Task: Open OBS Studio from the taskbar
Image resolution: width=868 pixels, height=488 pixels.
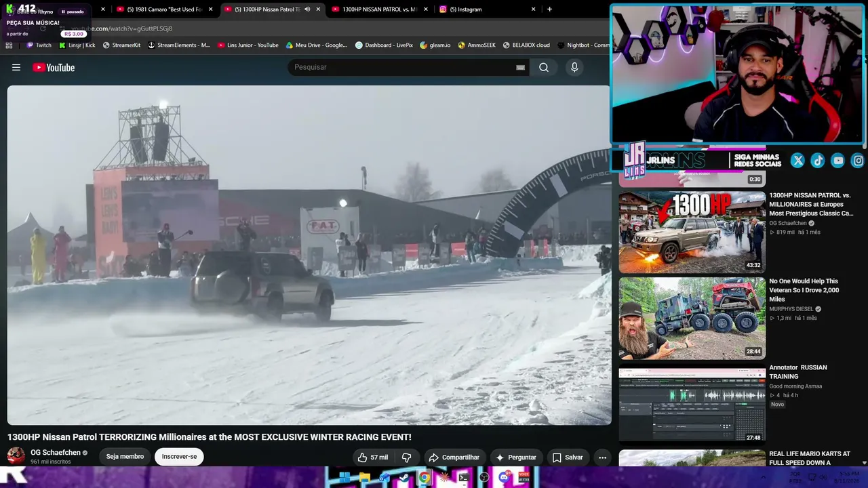Action: pos(484,477)
